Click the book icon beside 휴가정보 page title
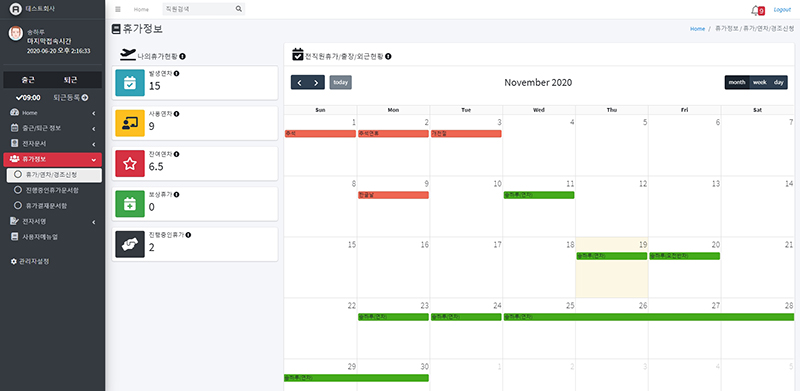 click(x=116, y=29)
